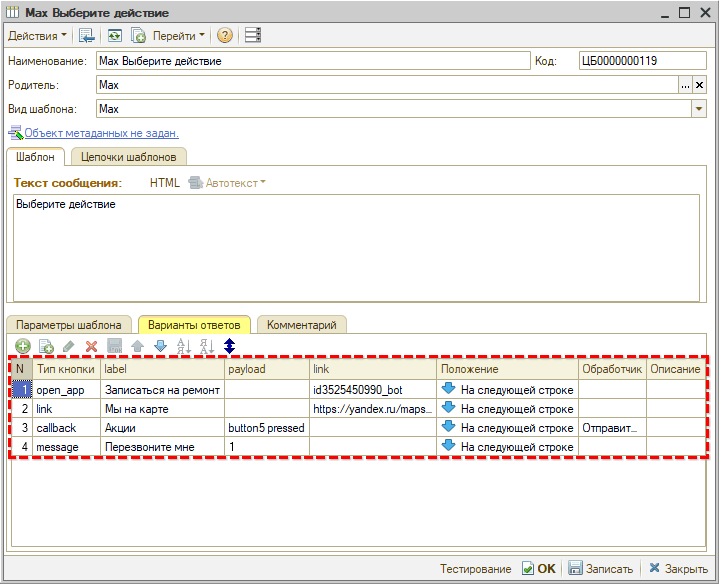Viewport: 719px width, 584px height.
Task: Click the yellow Help question mark icon
Action: click(x=225, y=36)
